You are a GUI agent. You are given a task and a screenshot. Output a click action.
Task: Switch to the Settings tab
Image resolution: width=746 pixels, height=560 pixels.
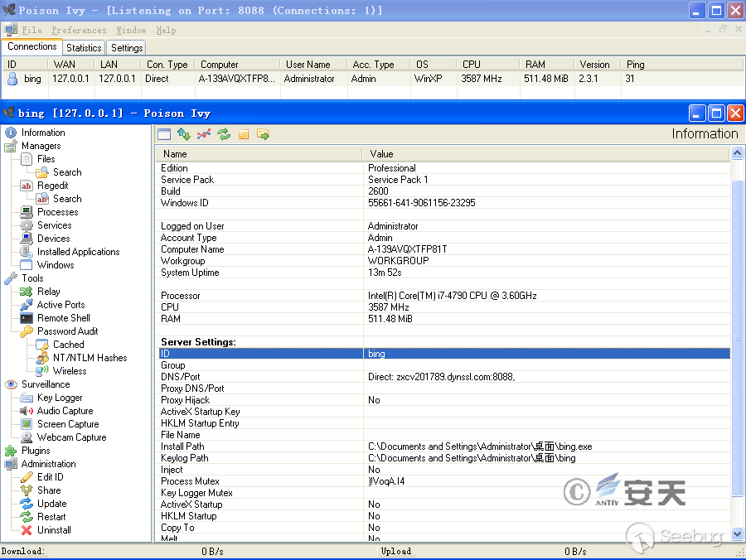click(127, 48)
